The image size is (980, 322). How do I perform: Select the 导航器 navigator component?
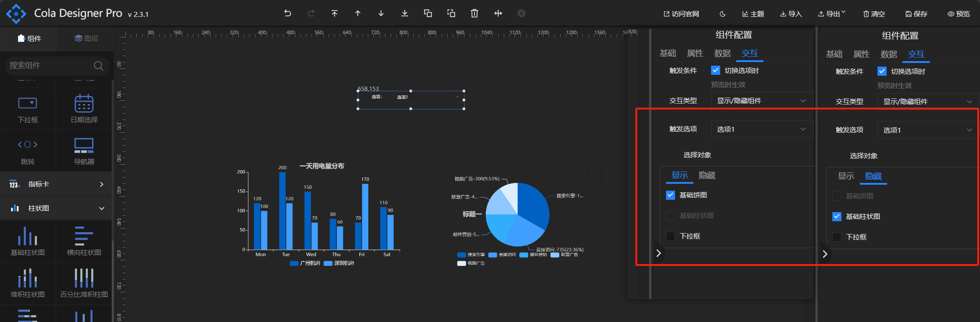84,151
